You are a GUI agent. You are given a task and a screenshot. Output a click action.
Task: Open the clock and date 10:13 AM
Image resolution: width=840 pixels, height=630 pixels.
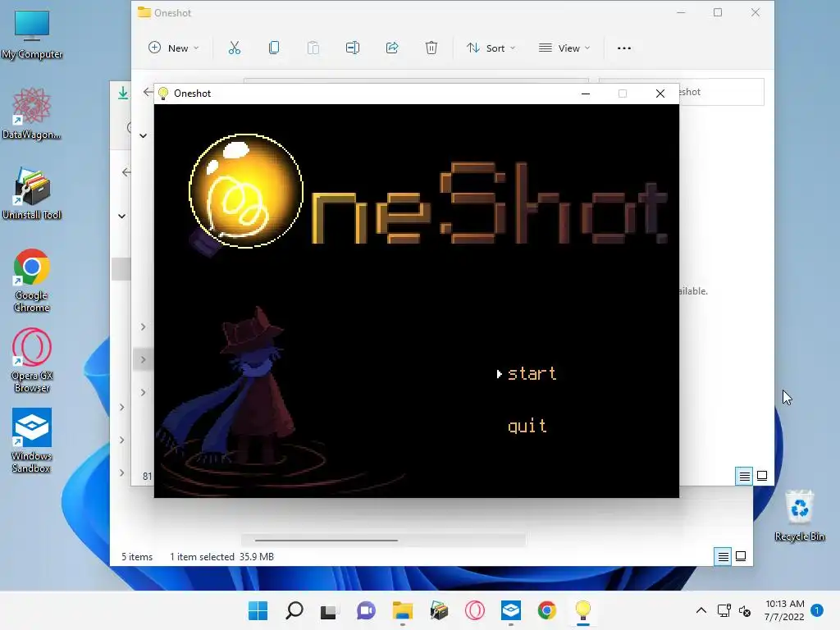click(x=784, y=610)
